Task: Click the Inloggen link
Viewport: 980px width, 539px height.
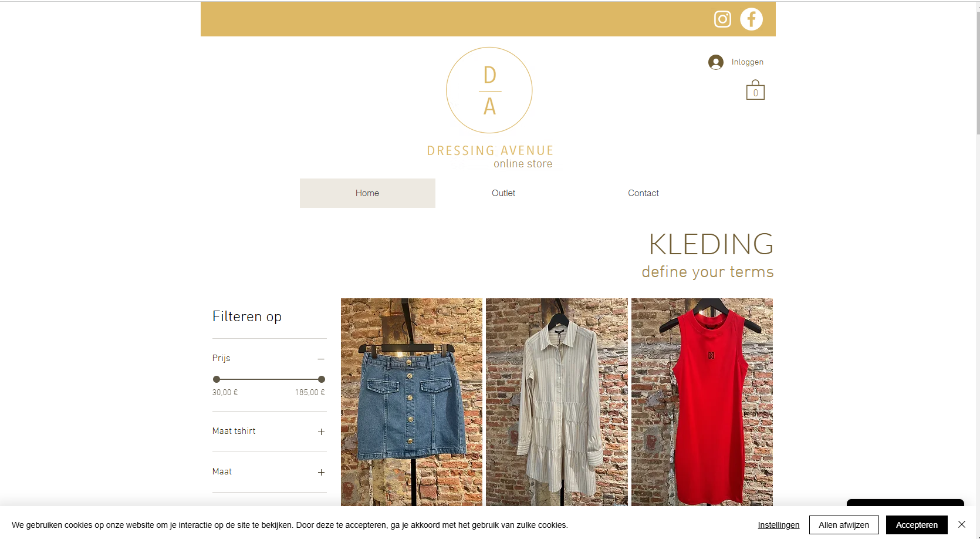Action: tap(747, 62)
